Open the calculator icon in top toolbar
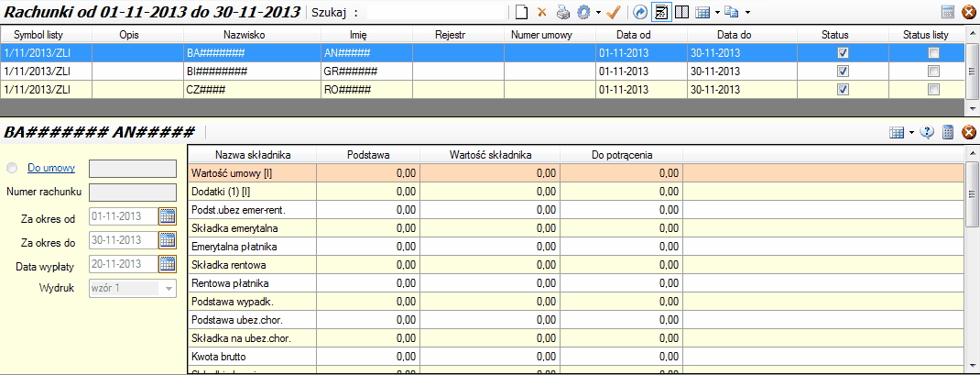Viewport: 980px width, 375px height. pos(948,12)
